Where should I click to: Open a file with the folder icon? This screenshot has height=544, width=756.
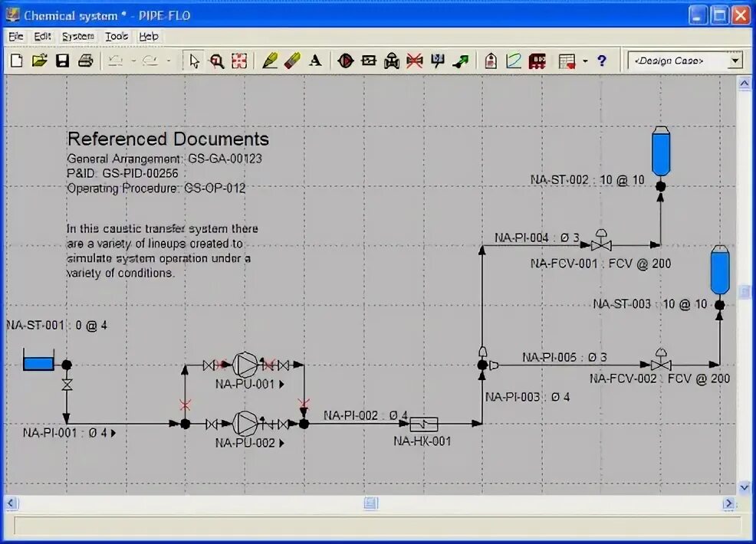(40, 61)
